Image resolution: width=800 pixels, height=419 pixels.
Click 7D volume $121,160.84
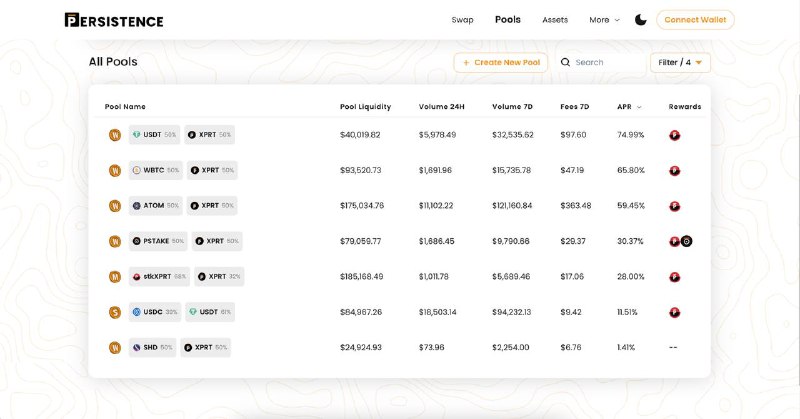pos(512,206)
